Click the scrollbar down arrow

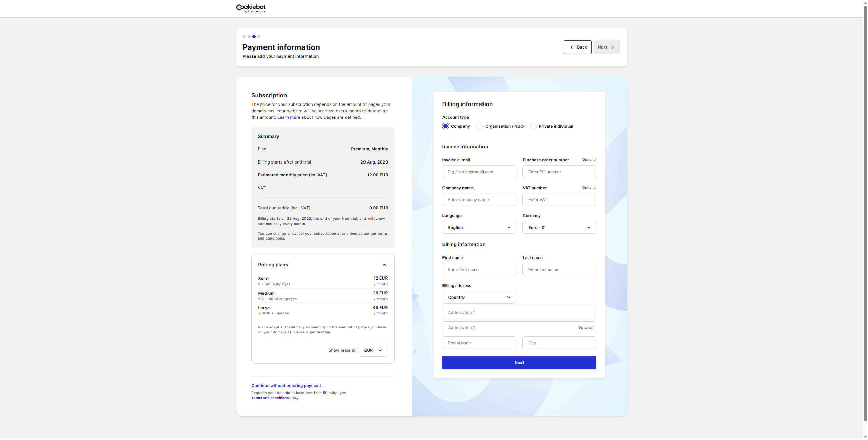(x=865, y=437)
